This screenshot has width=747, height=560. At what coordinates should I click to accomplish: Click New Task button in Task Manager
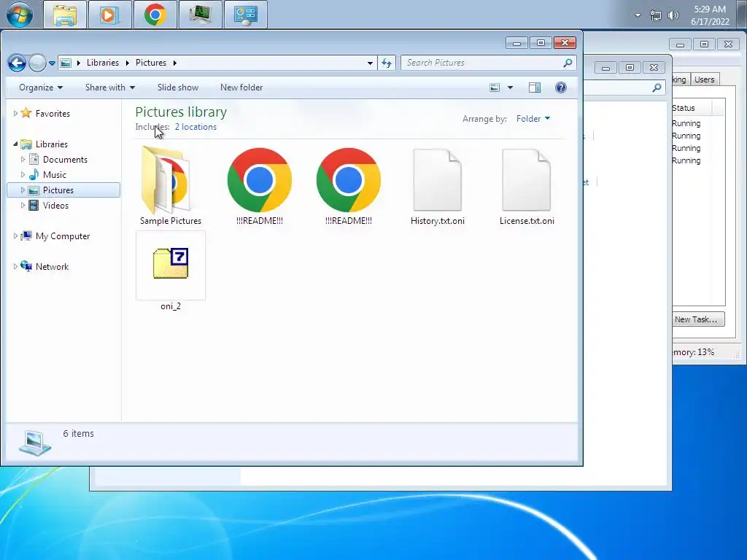tap(695, 319)
